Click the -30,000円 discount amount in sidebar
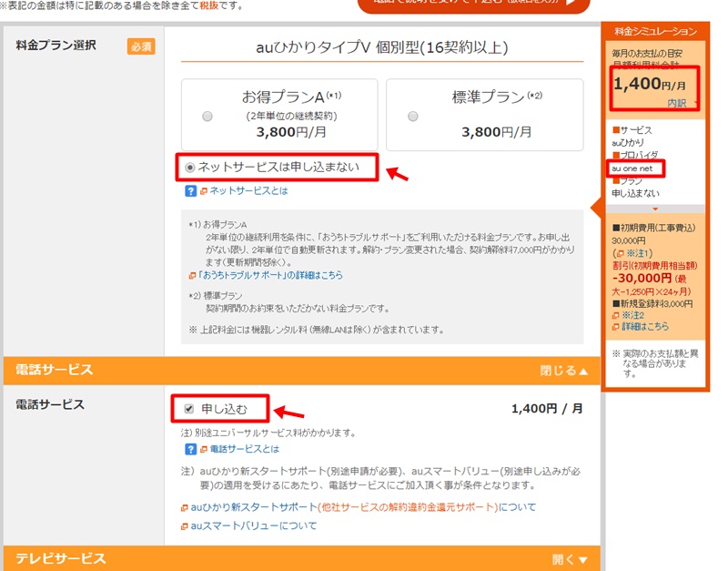This screenshot has height=571, width=728. tap(642, 278)
